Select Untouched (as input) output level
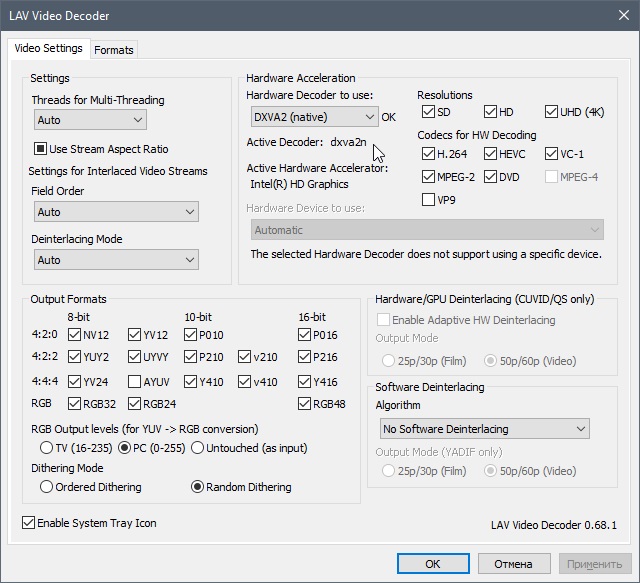This screenshot has width=640, height=583. [197, 447]
